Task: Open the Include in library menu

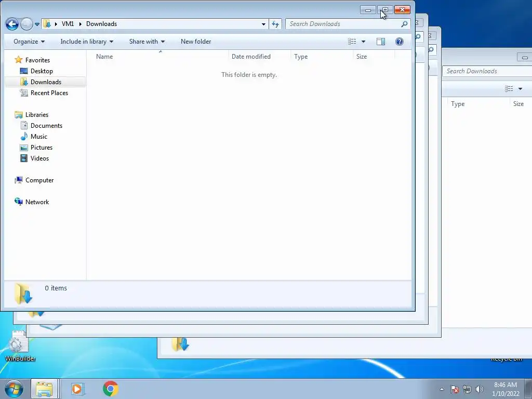Action: (87, 42)
